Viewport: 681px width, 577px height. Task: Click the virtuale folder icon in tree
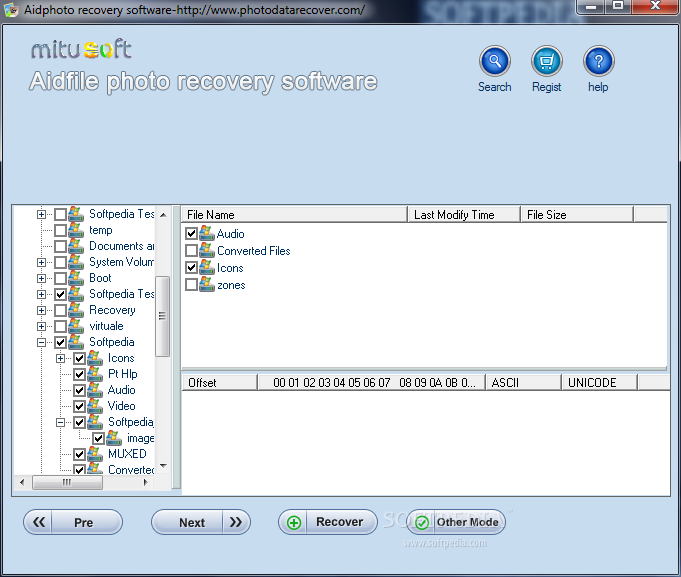pyautogui.click(x=76, y=326)
